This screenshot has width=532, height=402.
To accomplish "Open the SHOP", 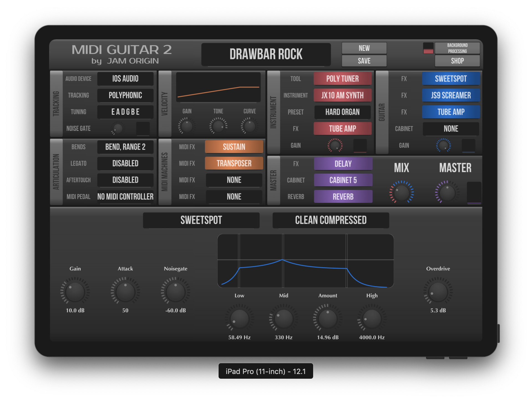I will [x=457, y=61].
